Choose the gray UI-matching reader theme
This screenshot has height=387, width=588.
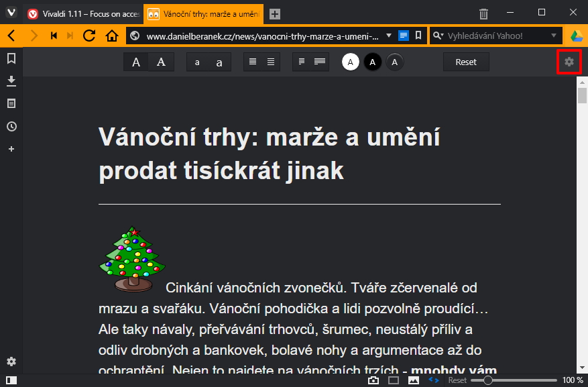click(x=394, y=62)
